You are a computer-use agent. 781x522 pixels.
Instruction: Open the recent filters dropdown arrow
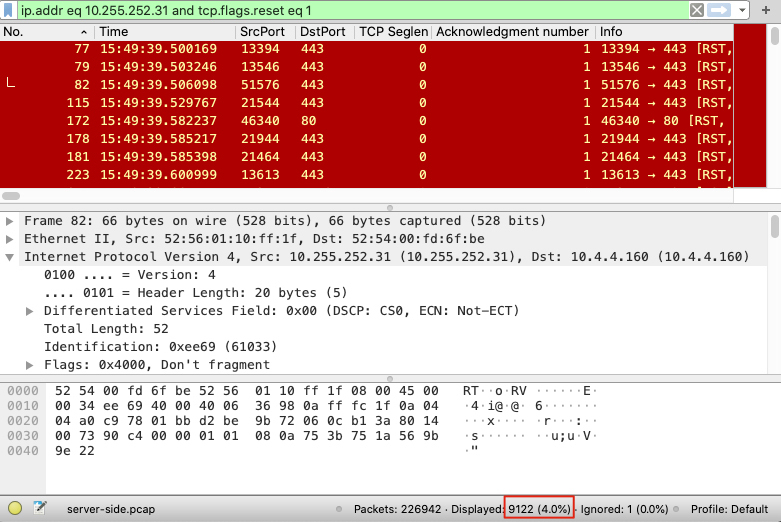pyautogui.click(x=741, y=10)
